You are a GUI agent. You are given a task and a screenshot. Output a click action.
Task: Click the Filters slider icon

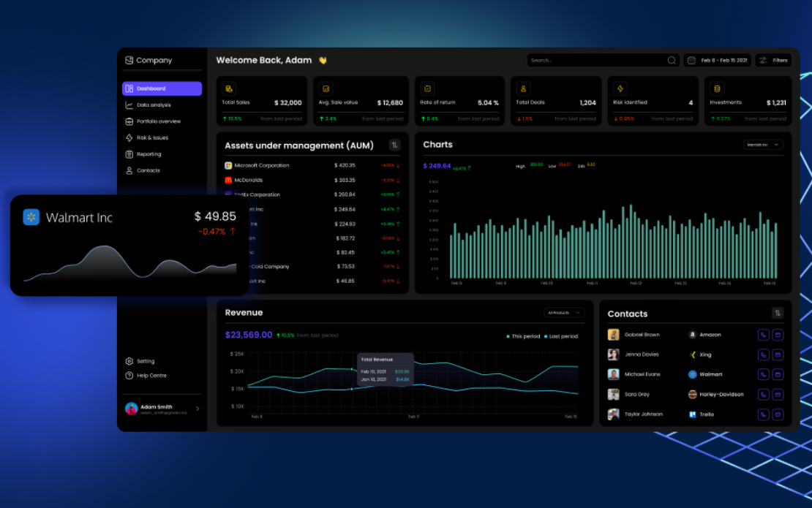[763, 61]
